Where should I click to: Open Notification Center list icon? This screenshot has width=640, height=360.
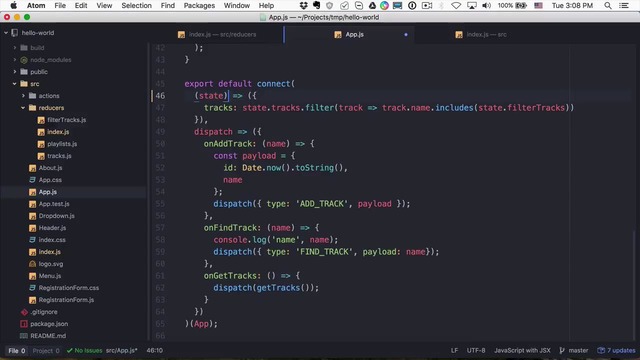[624, 5]
